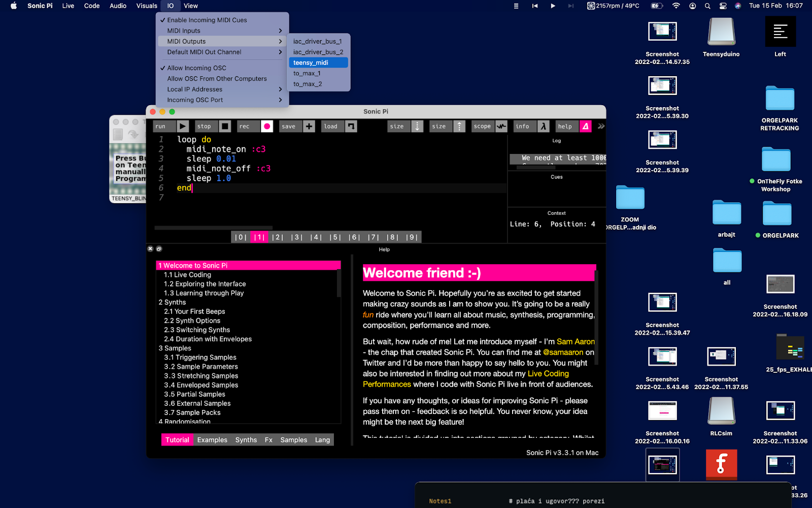Open Siri from the menu bar

point(738,6)
